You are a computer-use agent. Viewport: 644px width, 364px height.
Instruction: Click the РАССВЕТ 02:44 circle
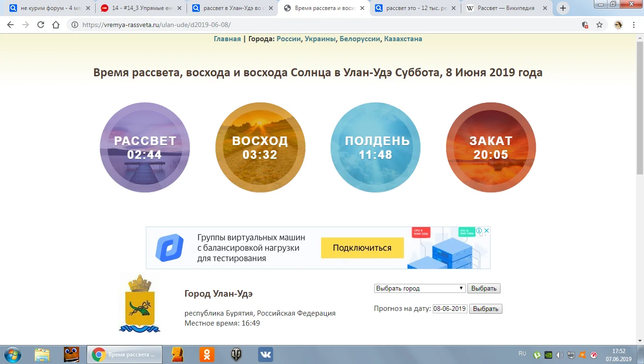tap(145, 147)
